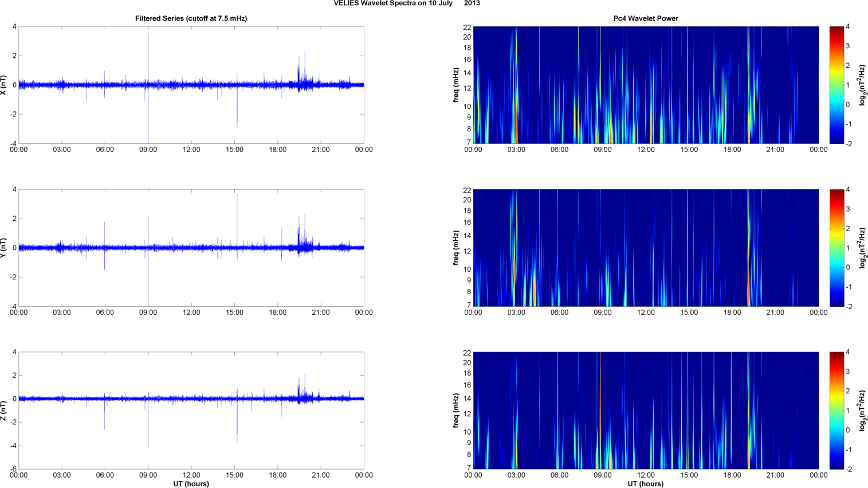The image size is (868, 488).
Task: Click UT (hours) label under Z filtered series
Action: (191, 483)
